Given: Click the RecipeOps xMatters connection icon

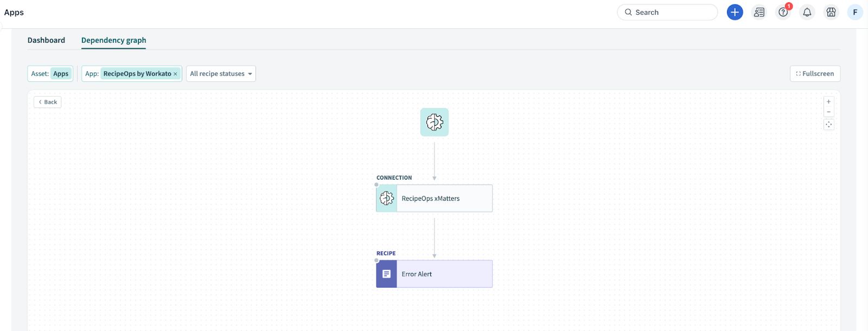Looking at the screenshot, I should click(x=387, y=199).
